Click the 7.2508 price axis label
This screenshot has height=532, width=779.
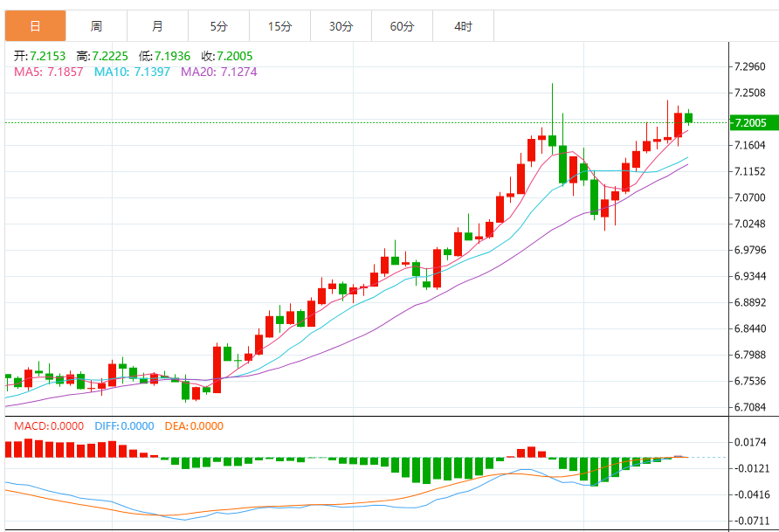(x=749, y=93)
